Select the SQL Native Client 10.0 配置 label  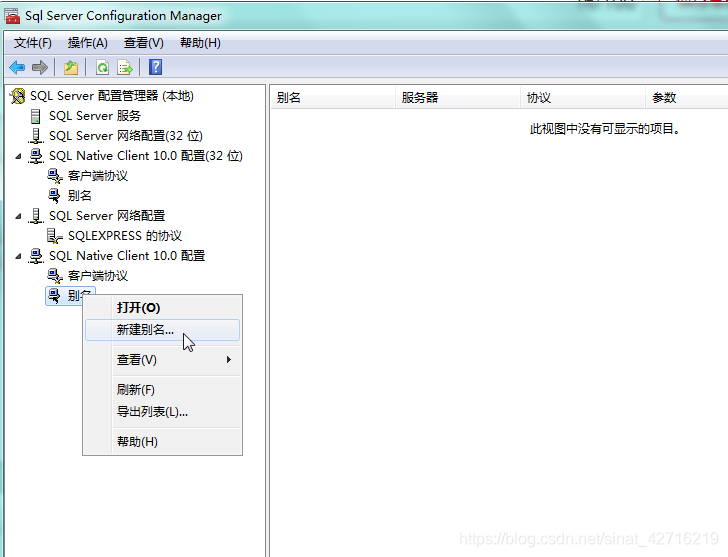[127, 256]
